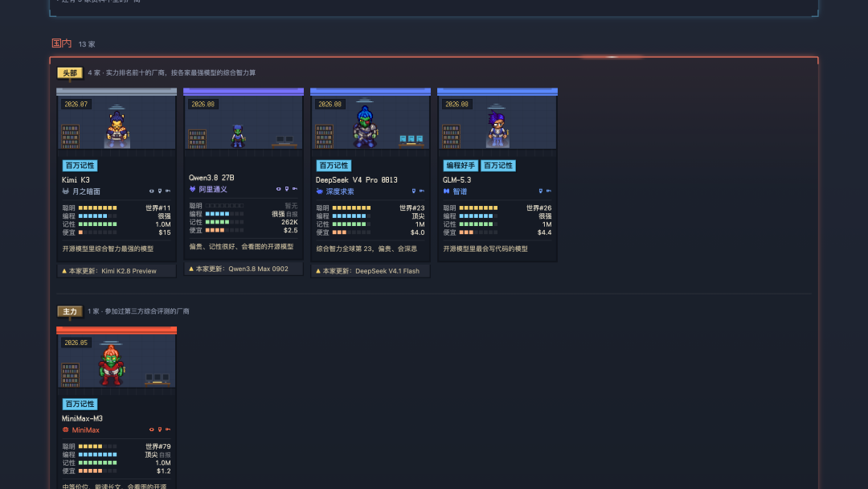This screenshot has width=868, height=489.
Task: Open the DeepSeek V4.1 Flash update notice
Action: click(x=371, y=271)
